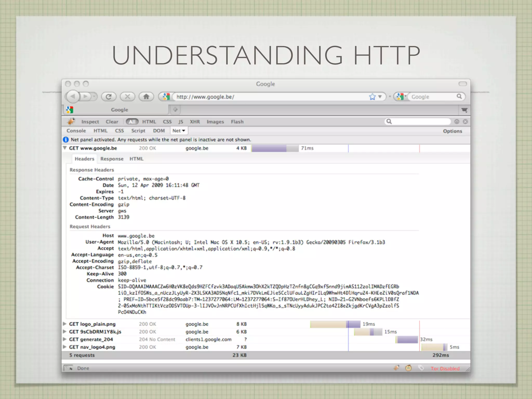
Task: Open the history dropdown next to Forward
Action: tap(94, 97)
